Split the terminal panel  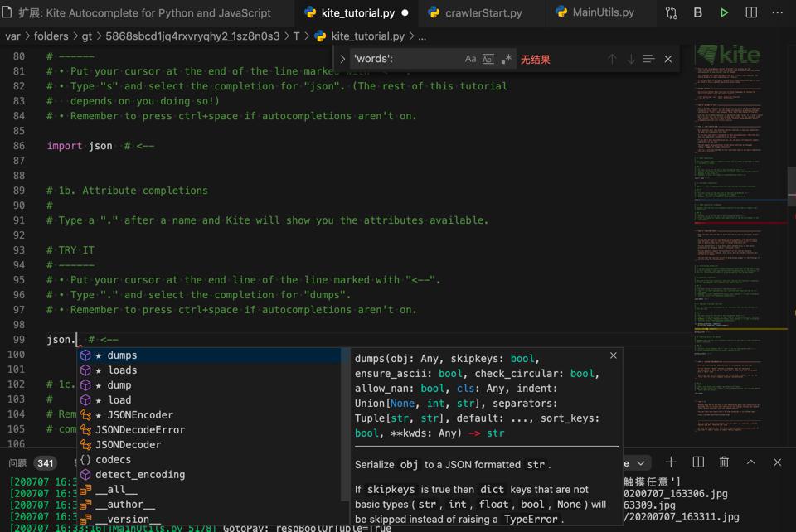pos(698,462)
